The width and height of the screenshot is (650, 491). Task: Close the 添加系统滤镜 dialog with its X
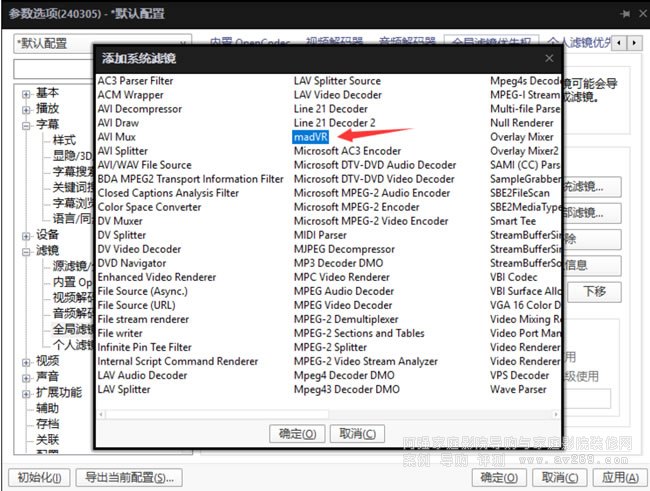click(x=551, y=59)
